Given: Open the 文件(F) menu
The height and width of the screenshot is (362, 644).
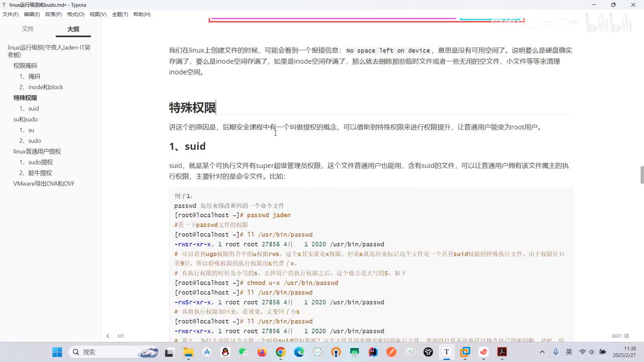Looking at the screenshot, I should (11, 14).
